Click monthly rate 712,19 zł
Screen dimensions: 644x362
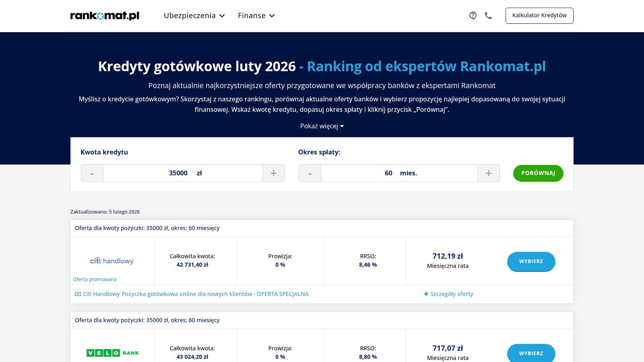[x=448, y=256]
